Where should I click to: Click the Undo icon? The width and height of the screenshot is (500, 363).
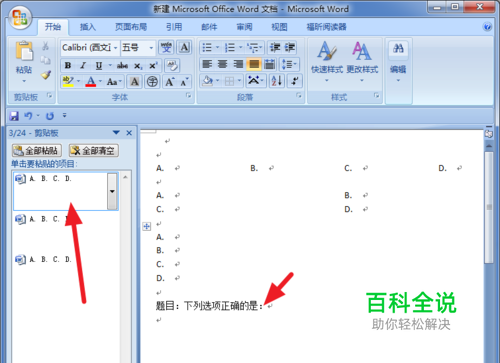28,116
